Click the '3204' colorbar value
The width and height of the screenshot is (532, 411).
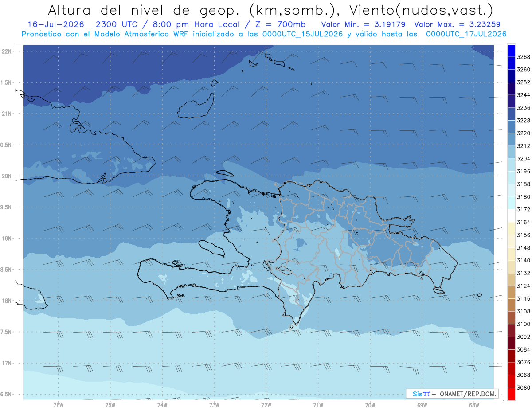524,159
